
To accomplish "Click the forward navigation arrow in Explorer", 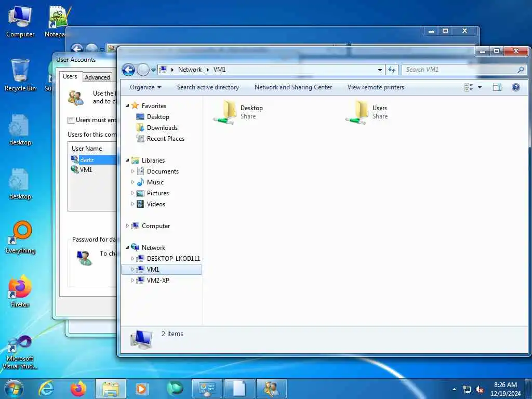I will 143,70.
